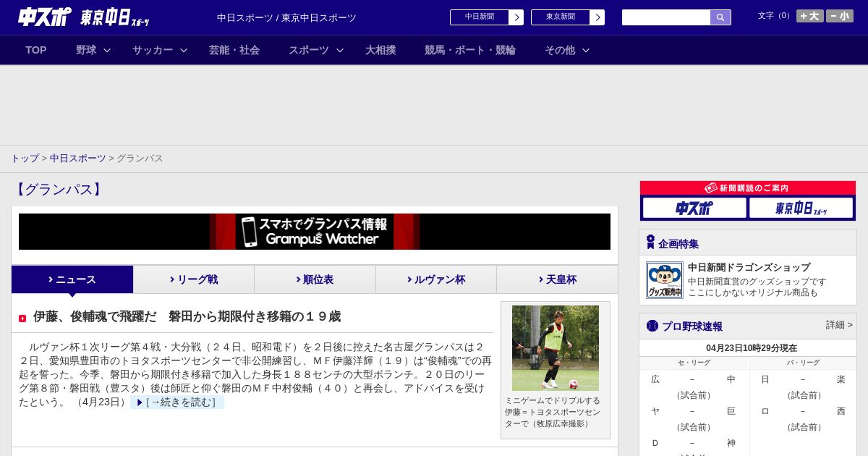Open 芸能・社会 navigation item
The width and height of the screenshot is (868, 456).
[234, 50]
